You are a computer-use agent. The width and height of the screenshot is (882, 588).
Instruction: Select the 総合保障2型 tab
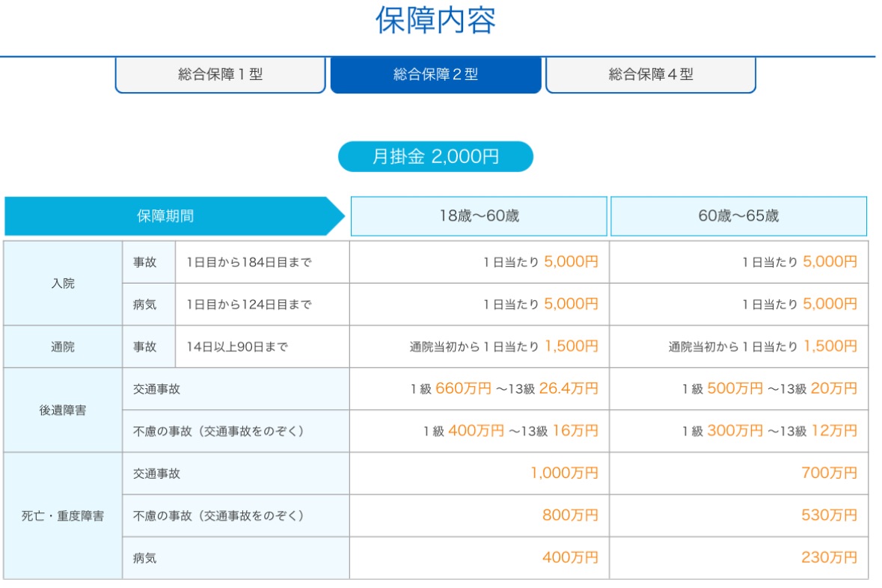point(435,75)
